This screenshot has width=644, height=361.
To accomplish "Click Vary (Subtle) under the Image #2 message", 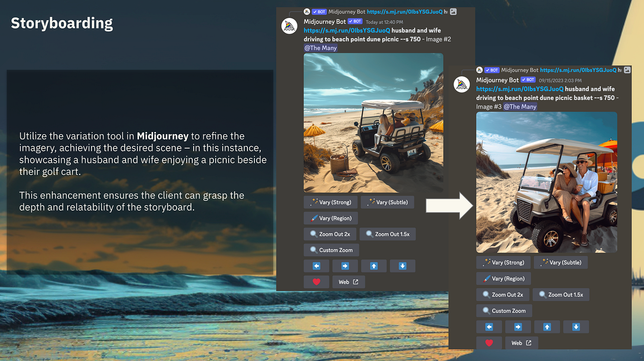I will [x=387, y=202].
